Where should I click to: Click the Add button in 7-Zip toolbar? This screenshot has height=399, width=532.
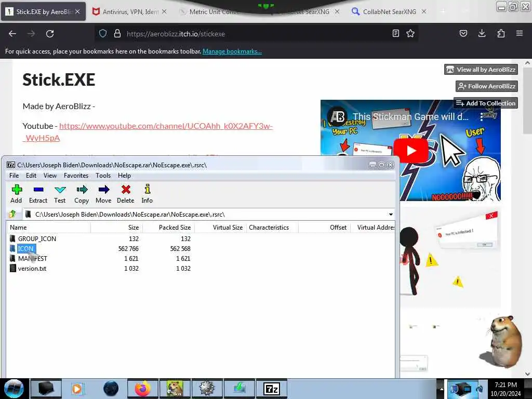(16, 194)
